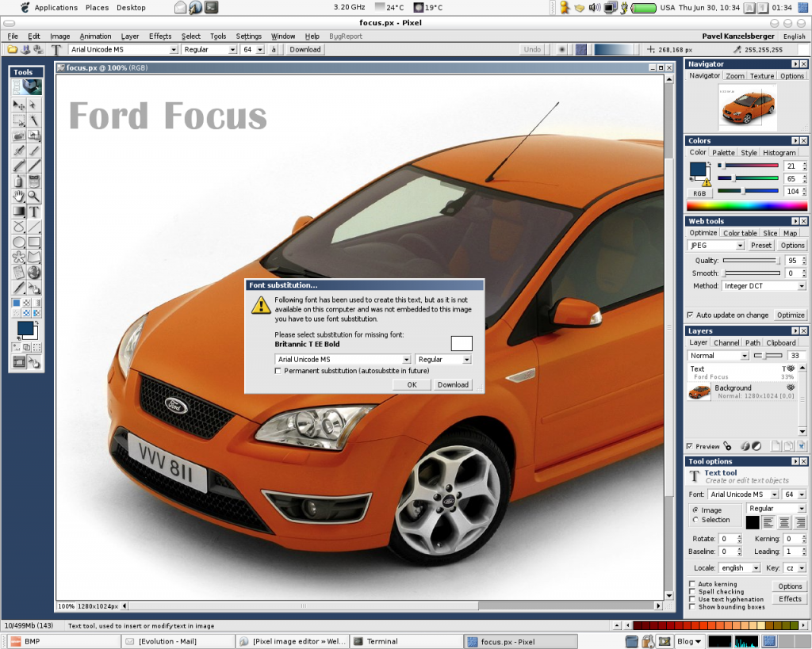The image size is (812, 649).
Task: Switch to Histogram tab in Colors
Action: pyautogui.click(x=779, y=153)
